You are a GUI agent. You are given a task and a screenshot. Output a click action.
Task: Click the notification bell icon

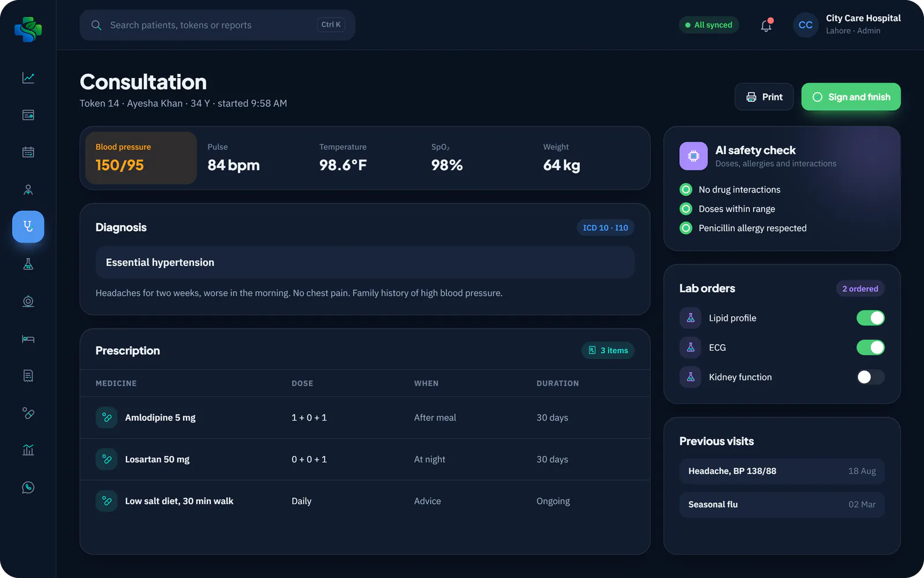(766, 25)
